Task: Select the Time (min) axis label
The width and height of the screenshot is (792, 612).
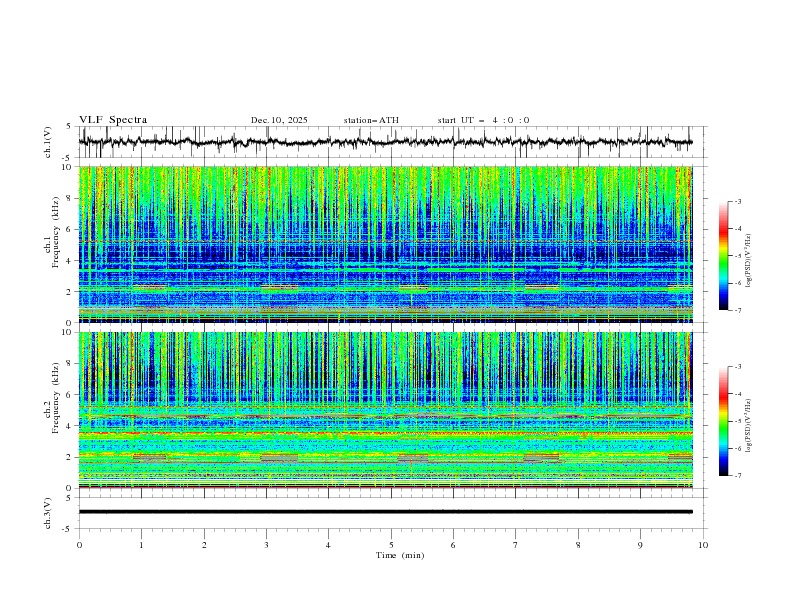Action: click(x=399, y=555)
